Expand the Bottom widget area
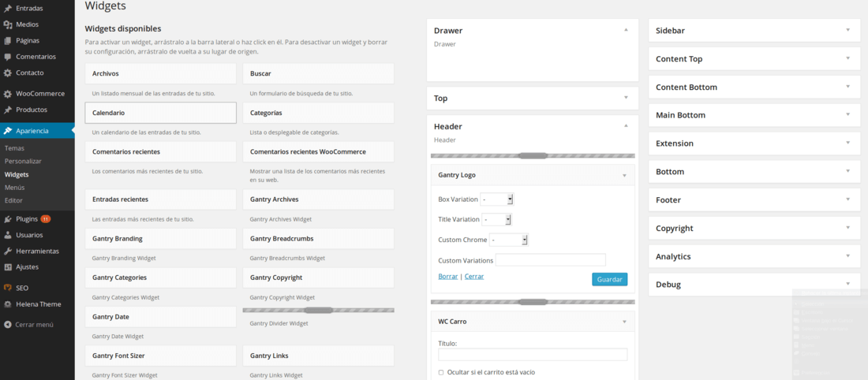Image resolution: width=868 pixels, height=380 pixels. [x=847, y=171]
